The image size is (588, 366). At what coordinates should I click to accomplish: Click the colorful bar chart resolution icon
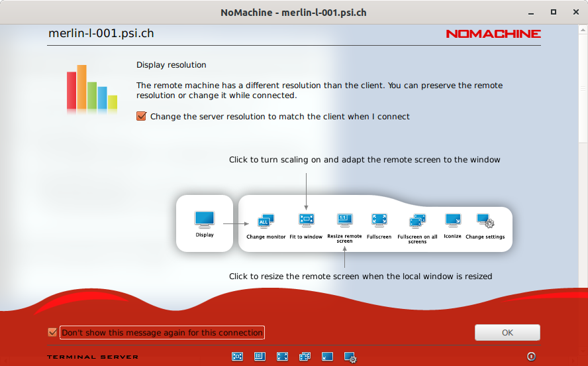pos(91,88)
